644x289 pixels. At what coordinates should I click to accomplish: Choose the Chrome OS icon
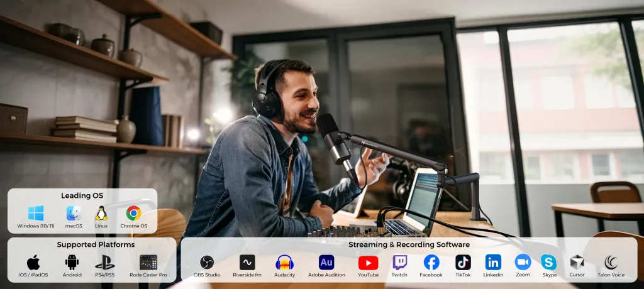coord(133,213)
